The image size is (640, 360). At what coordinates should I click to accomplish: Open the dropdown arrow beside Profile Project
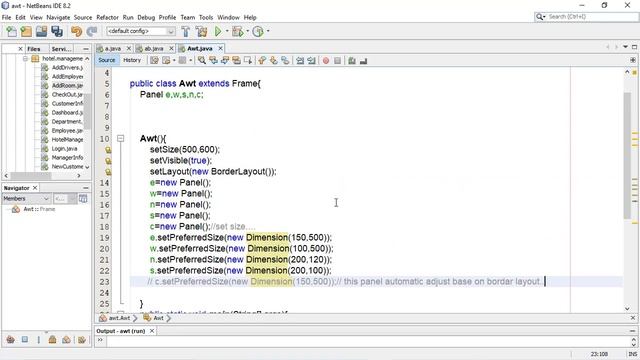pyautogui.click(x=268, y=31)
